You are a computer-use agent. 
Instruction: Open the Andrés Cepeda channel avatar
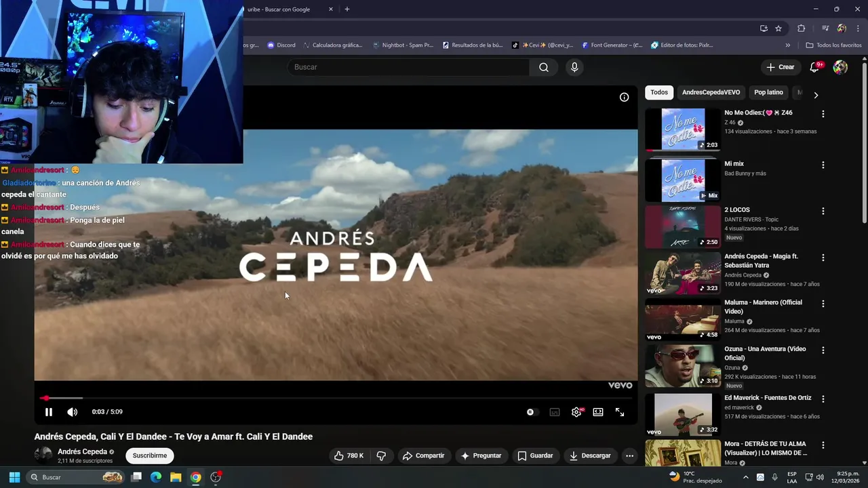coord(43,455)
